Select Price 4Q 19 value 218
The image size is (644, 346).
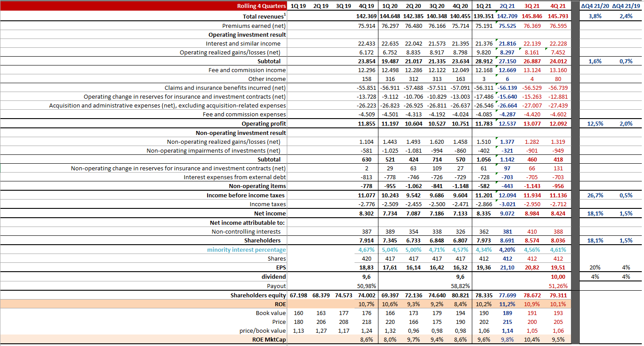[366, 322]
